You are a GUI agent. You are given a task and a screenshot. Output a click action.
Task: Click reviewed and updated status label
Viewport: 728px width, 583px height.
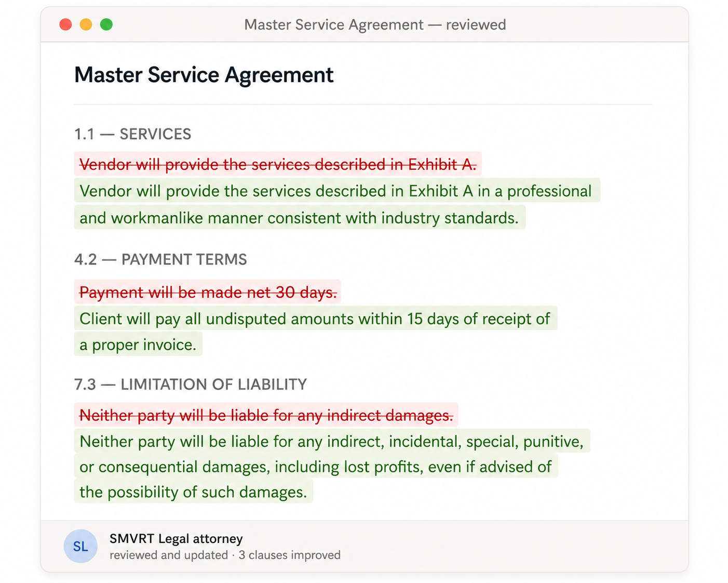click(x=167, y=555)
